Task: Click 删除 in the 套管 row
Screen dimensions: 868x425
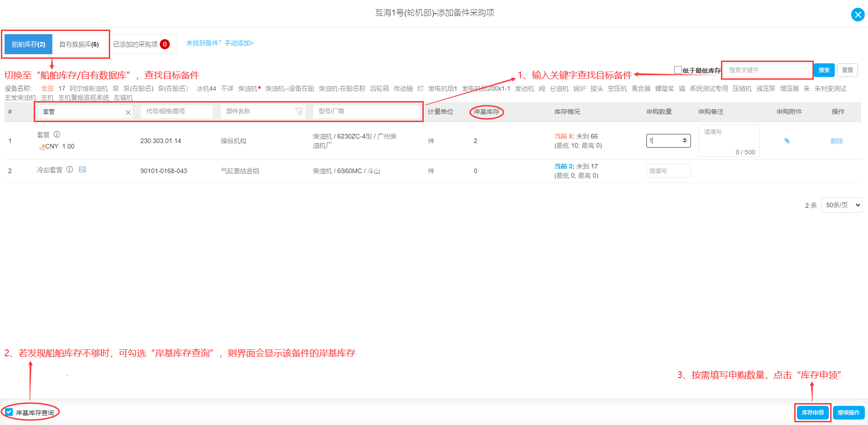Action: tap(837, 141)
